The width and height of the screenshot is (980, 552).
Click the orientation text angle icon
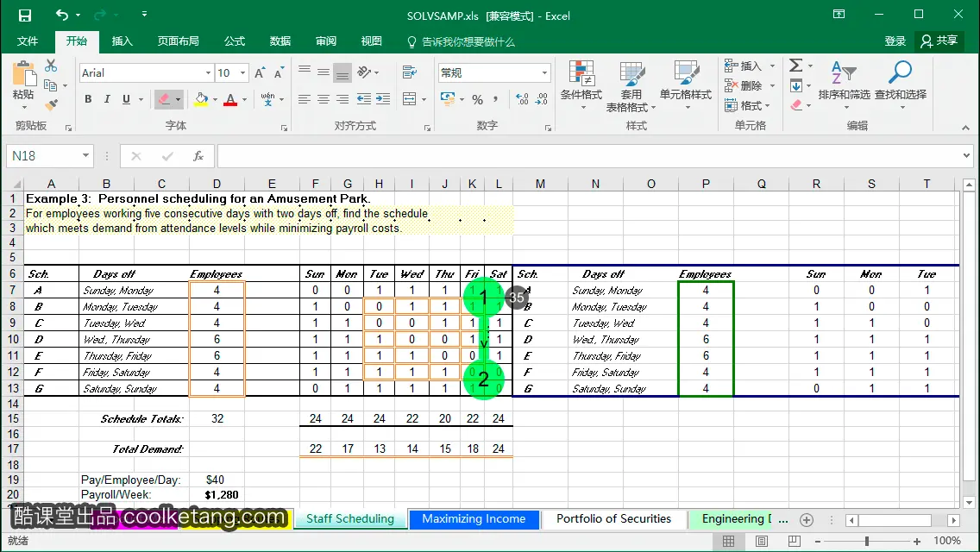click(364, 72)
